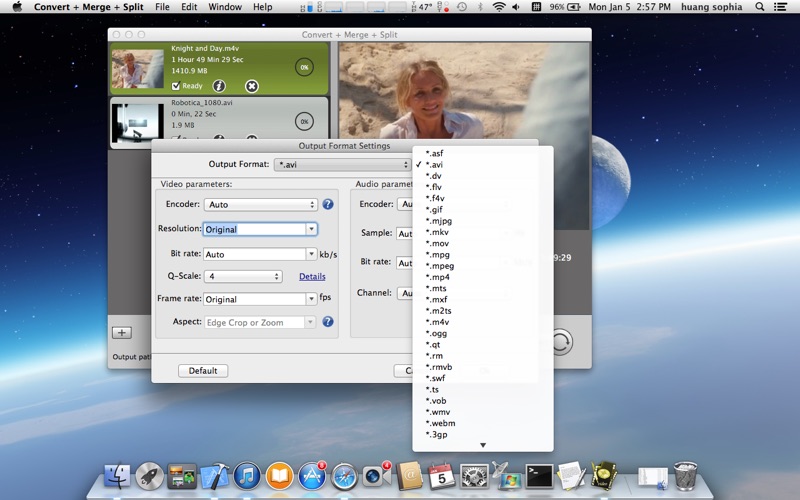
Task: Click the 0% progress circle for Robotica_1080.avi
Action: pos(305,121)
